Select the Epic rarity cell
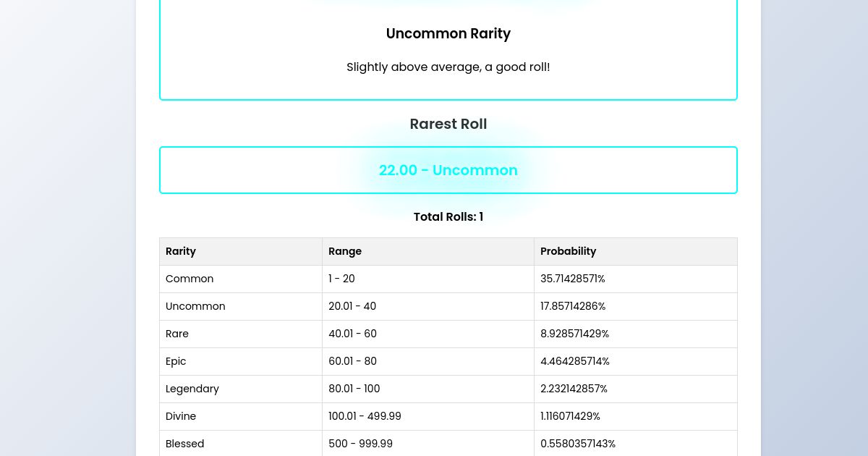 pyautogui.click(x=176, y=361)
